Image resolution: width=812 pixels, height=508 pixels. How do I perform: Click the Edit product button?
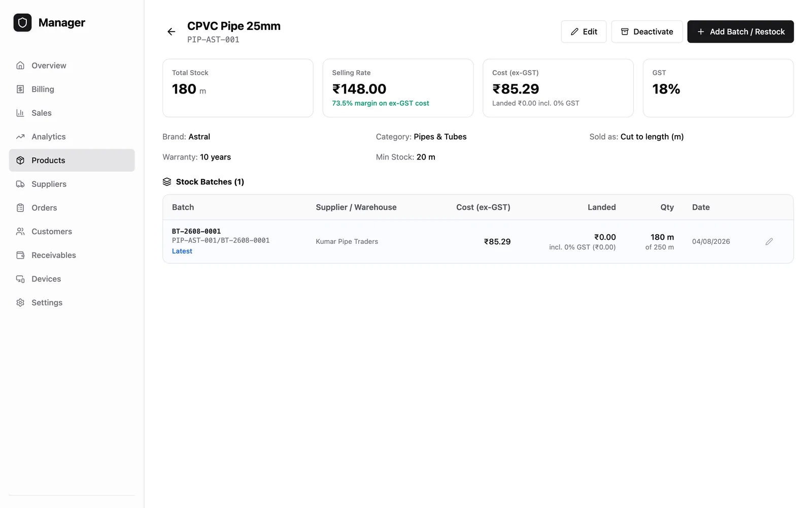point(584,31)
